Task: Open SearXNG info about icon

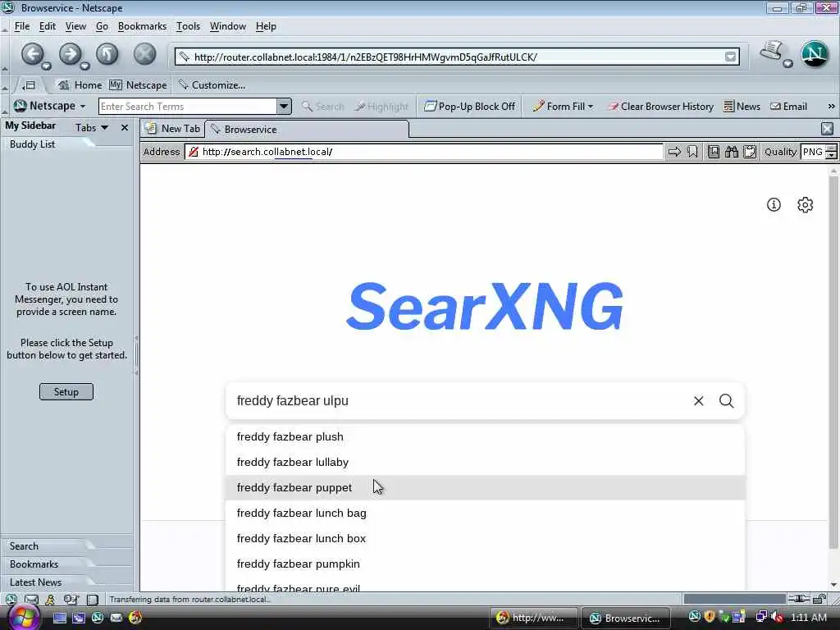Action: 774,204
